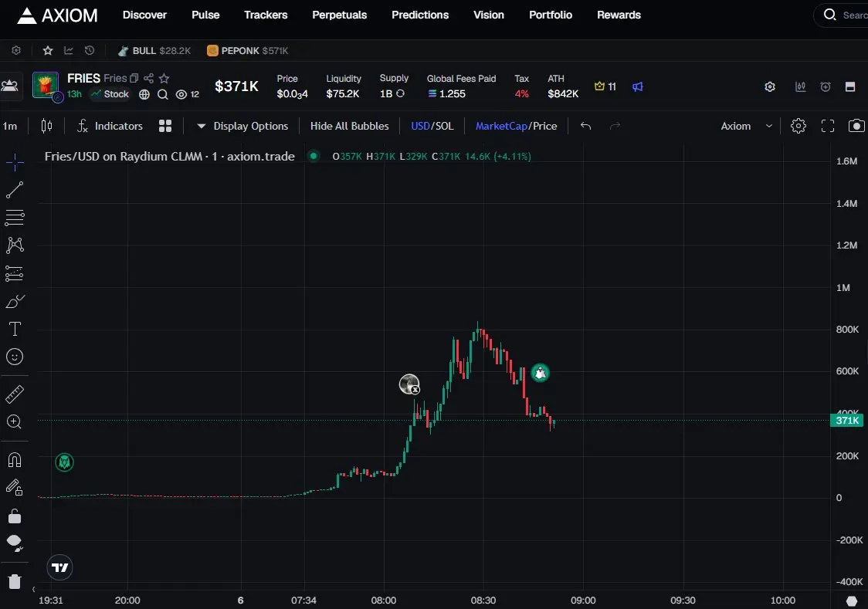Viewport: 868px width, 609px height.
Task: Open PEPONK $571K token
Action: coord(247,50)
